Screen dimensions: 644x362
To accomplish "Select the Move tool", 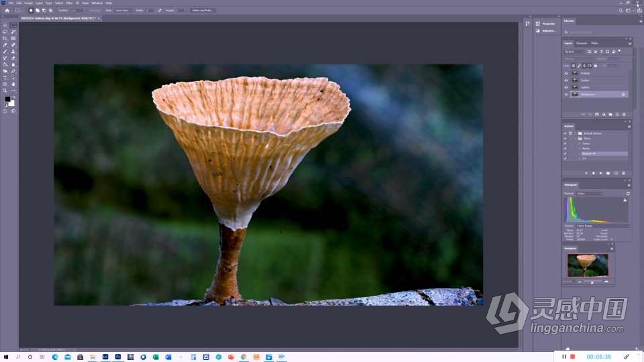I will 5,25.
